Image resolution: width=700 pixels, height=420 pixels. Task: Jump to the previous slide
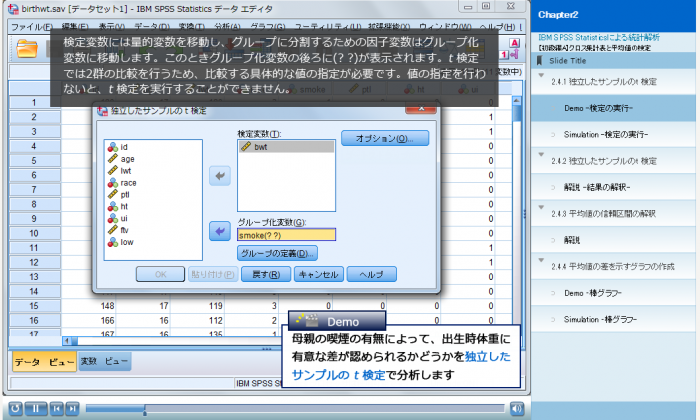(57, 408)
